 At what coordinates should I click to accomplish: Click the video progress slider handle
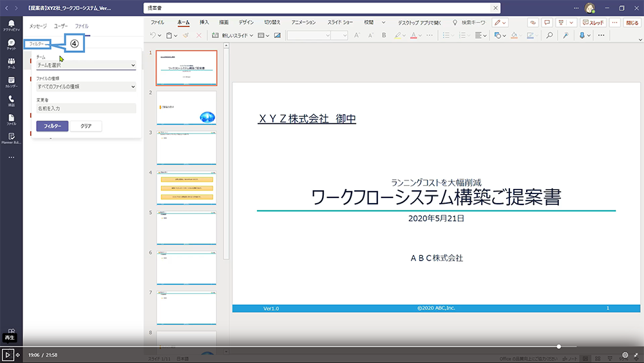point(558,346)
